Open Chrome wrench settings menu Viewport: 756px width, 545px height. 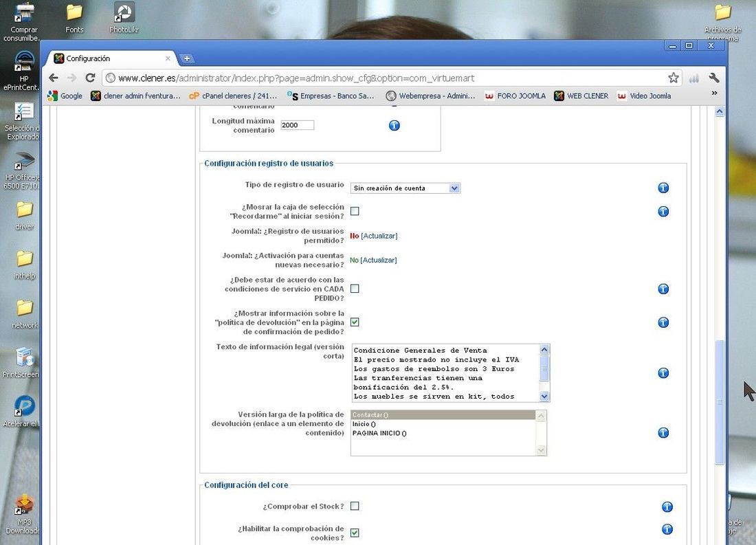pos(714,78)
